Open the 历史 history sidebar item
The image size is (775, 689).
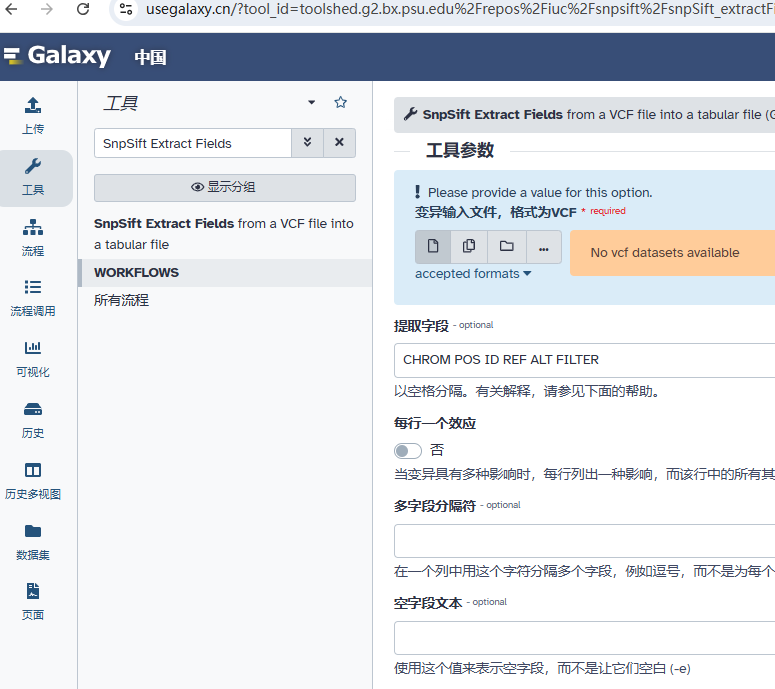coord(33,421)
